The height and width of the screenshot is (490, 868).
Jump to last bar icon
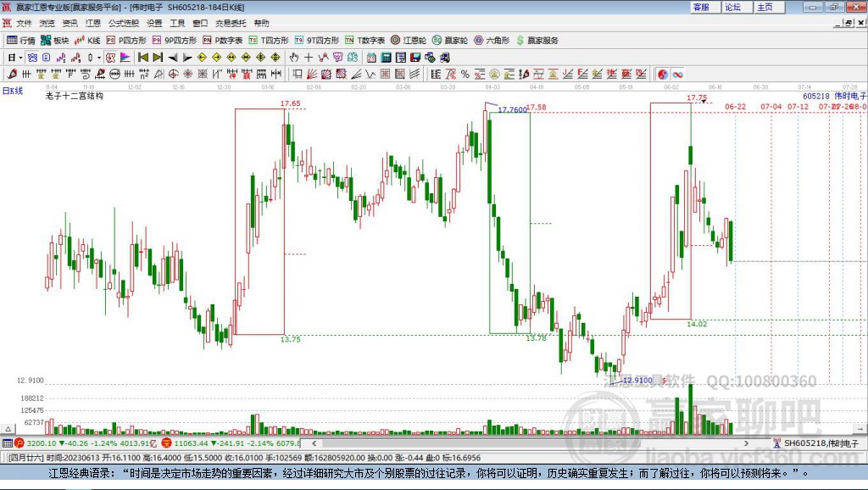coord(158,58)
